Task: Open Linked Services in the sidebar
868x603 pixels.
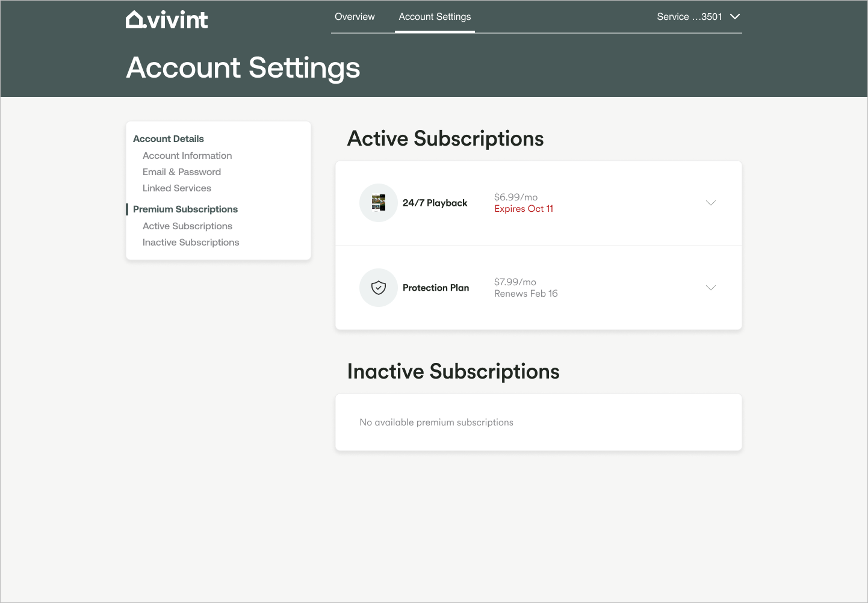Action: [x=177, y=188]
